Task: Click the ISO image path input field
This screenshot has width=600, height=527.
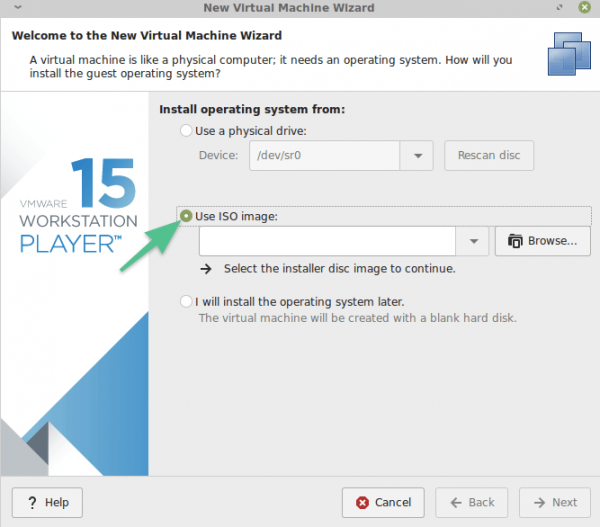Action: pos(327,241)
